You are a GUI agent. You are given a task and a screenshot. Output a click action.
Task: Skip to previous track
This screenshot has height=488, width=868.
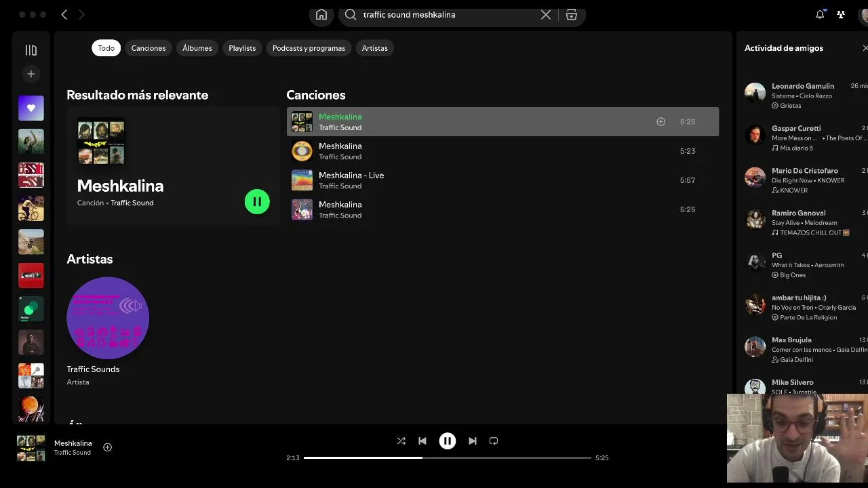422,441
